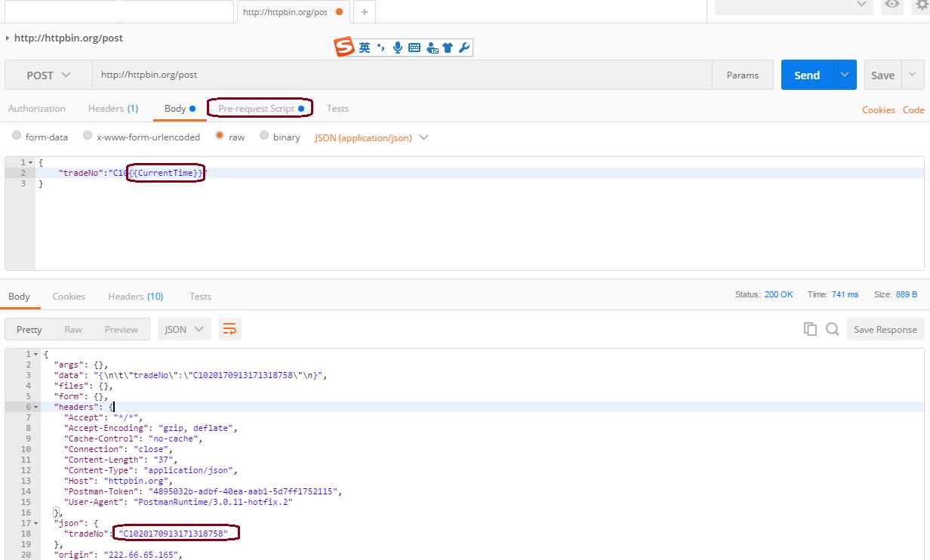The image size is (930, 560).
Task: Open the Cookies link
Action: pyautogui.click(x=879, y=109)
